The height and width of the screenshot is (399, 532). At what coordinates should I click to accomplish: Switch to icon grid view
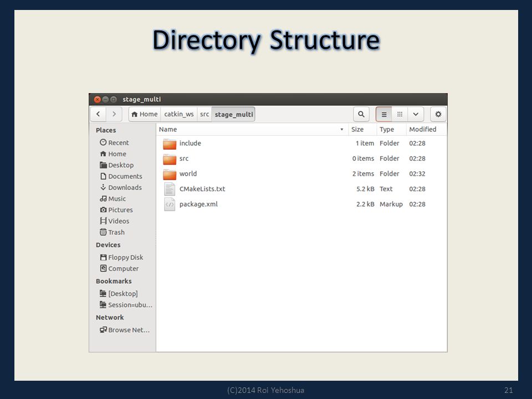tap(400, 114)
